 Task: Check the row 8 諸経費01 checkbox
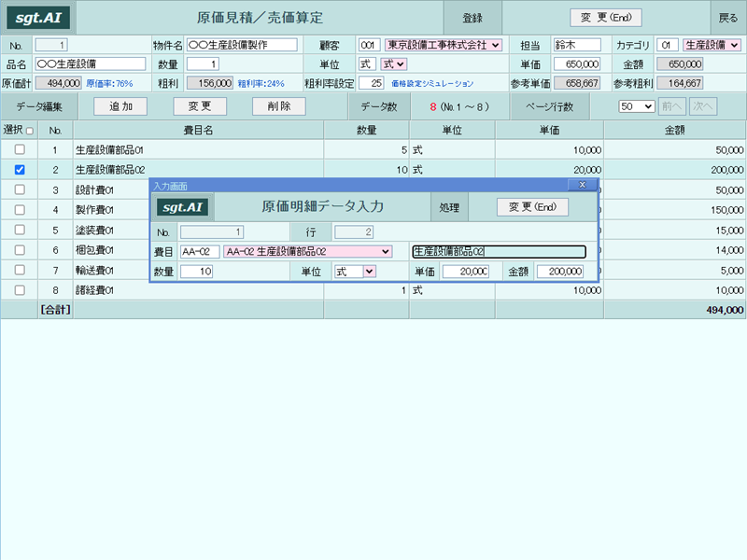point(20,290)
